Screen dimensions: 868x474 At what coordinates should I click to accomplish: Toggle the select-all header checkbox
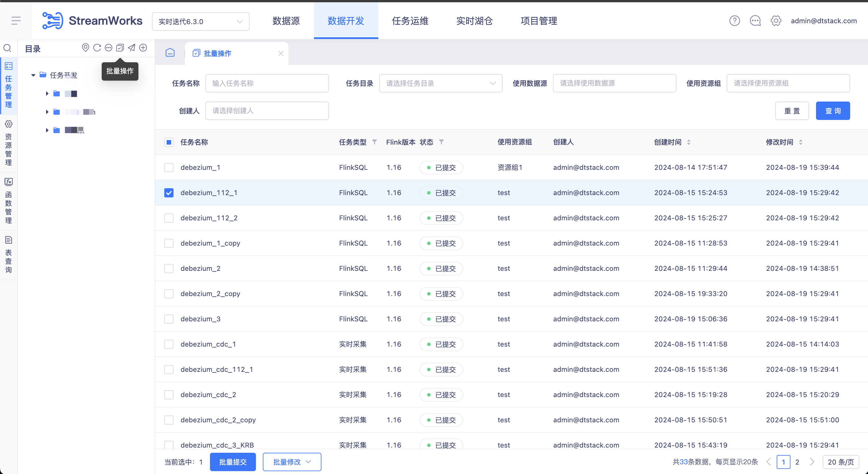click(169, 142)
